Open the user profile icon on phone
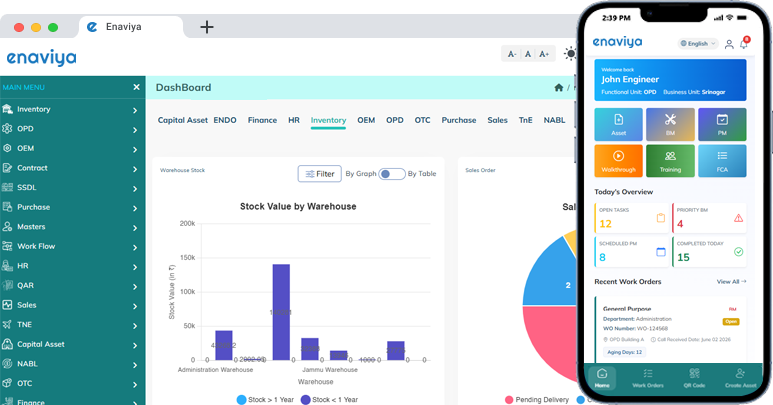Viewport: 773px width, 405px height. (x=729, y=44)
